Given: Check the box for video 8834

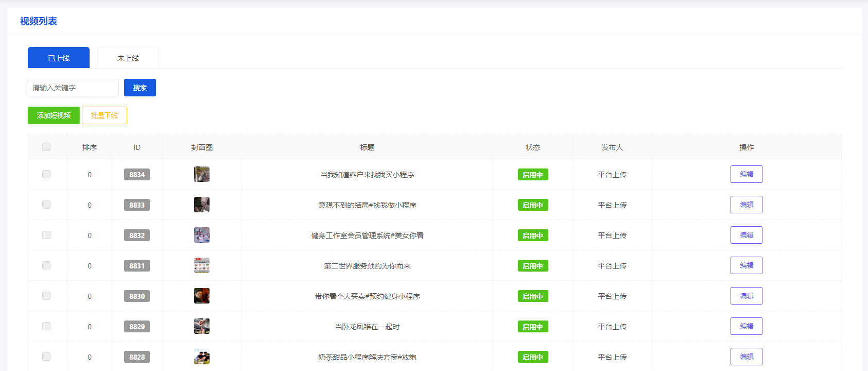Looking at the screenshot, I should 46,174.
